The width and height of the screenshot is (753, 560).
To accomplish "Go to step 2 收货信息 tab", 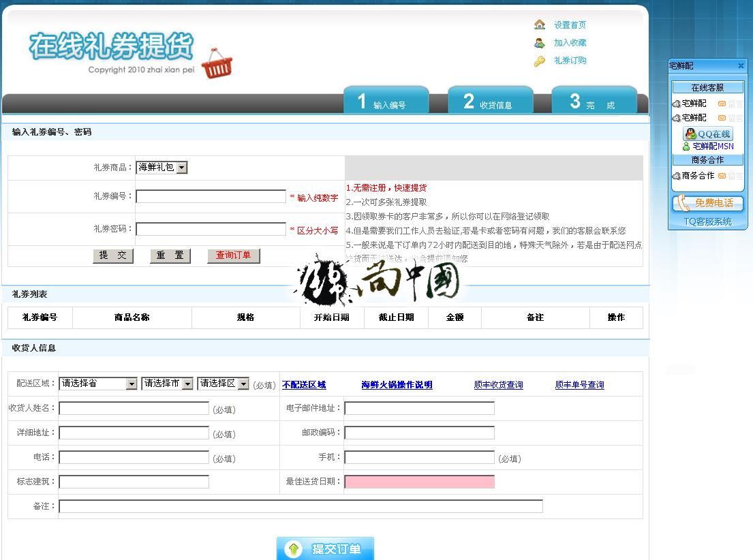I will [491, 100].
